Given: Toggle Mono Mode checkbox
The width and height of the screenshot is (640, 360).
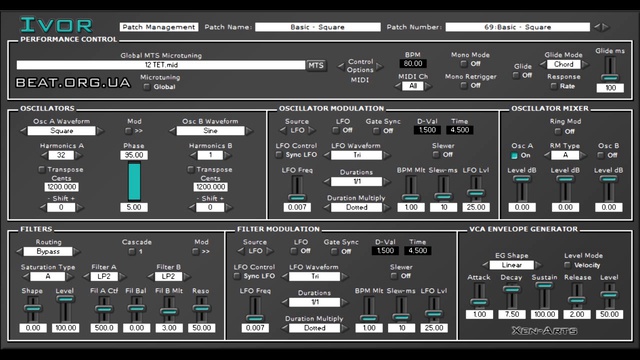Looking at the screenshot, I should pyautogui.click(x=463, y=64).
